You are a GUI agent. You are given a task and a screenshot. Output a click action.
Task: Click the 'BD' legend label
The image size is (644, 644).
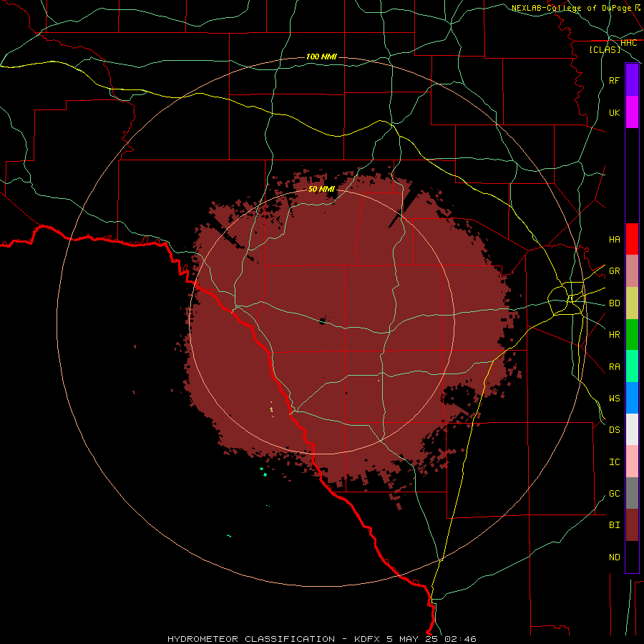click(x=614, y=303)
